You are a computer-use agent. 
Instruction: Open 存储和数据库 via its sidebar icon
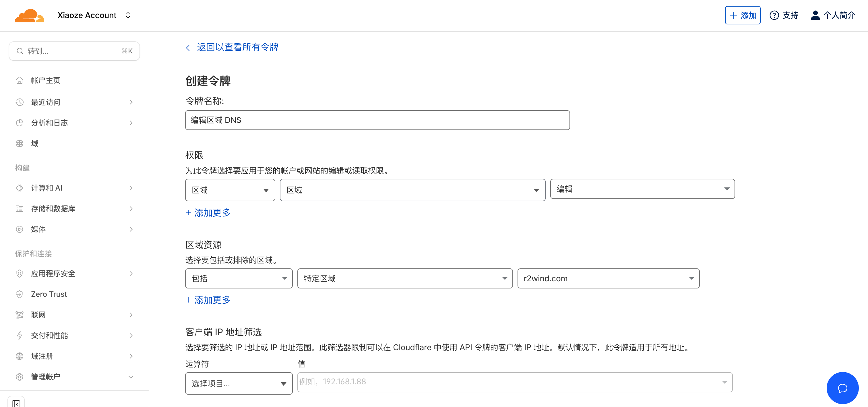(20, 209)
